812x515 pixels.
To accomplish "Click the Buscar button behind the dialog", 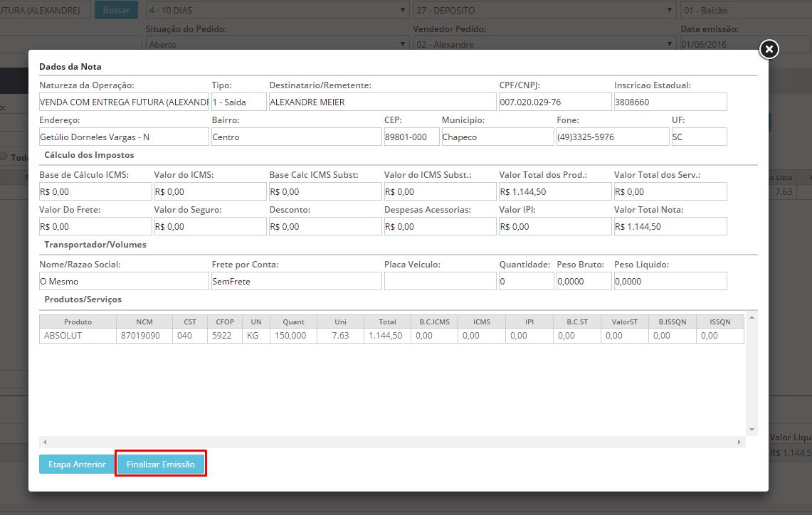I will [116, 10].
